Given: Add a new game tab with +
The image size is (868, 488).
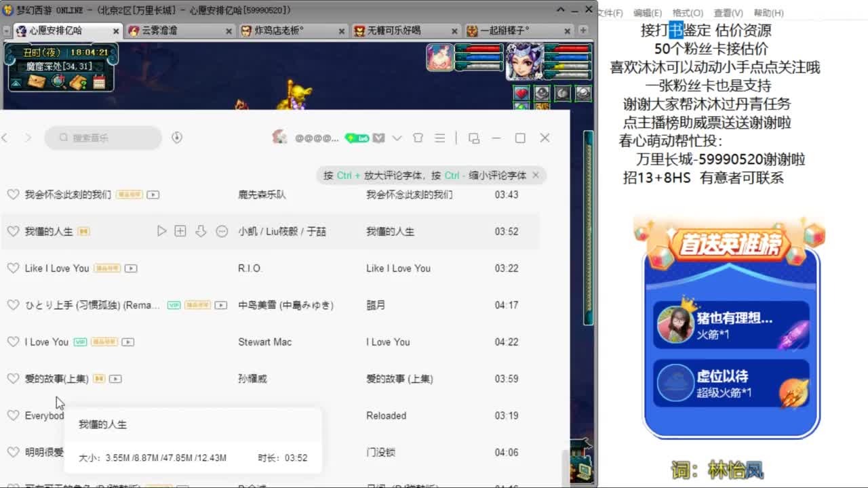Looking at the screenshot, I should pos(583,30).
